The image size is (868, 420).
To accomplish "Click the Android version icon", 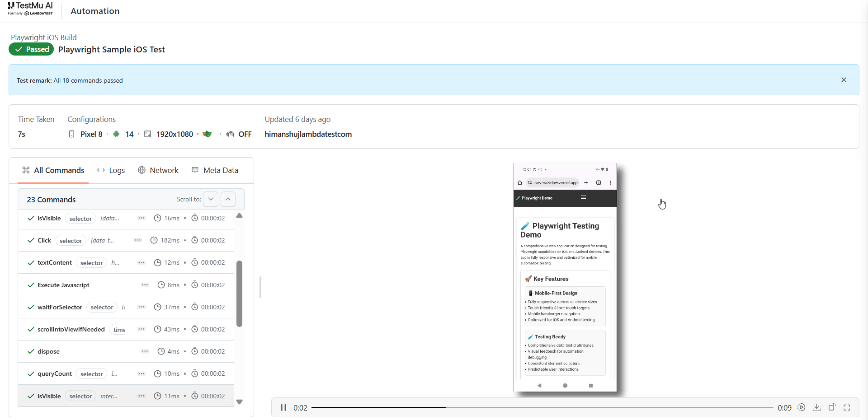I will 116,134.
